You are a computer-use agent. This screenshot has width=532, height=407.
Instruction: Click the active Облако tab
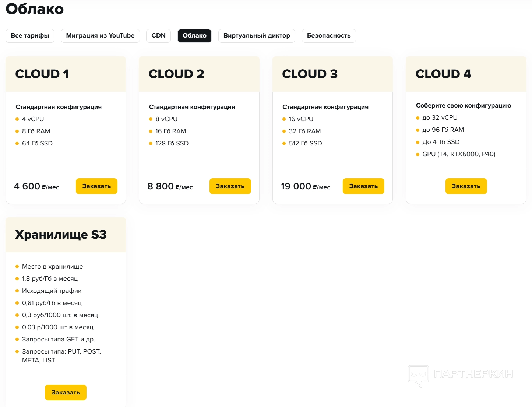[194, 36]
